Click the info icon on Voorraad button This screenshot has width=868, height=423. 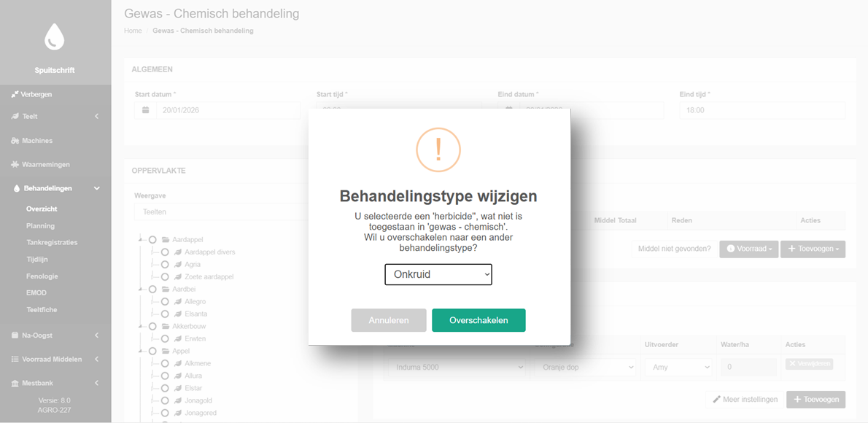730,249
